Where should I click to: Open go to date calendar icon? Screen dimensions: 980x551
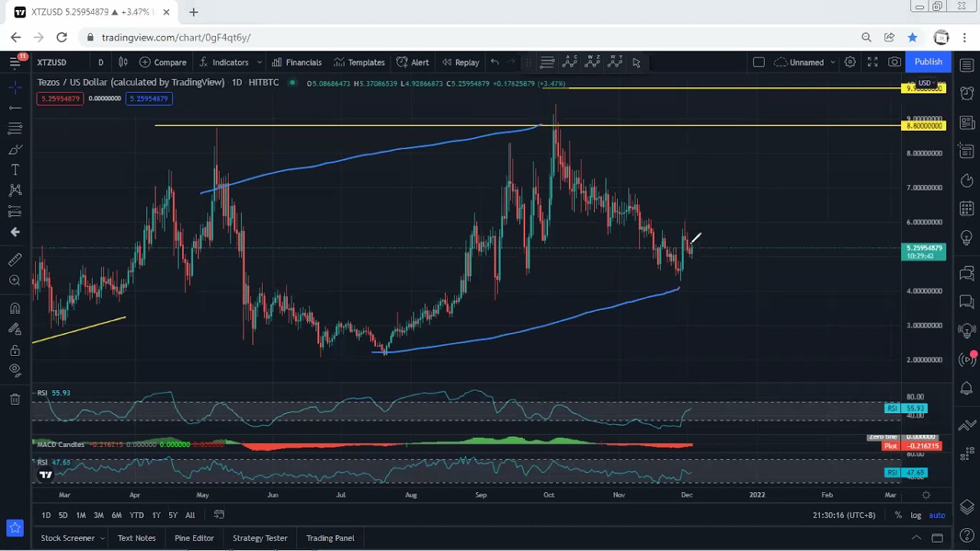pyautogui.click(x=219, y=515)
